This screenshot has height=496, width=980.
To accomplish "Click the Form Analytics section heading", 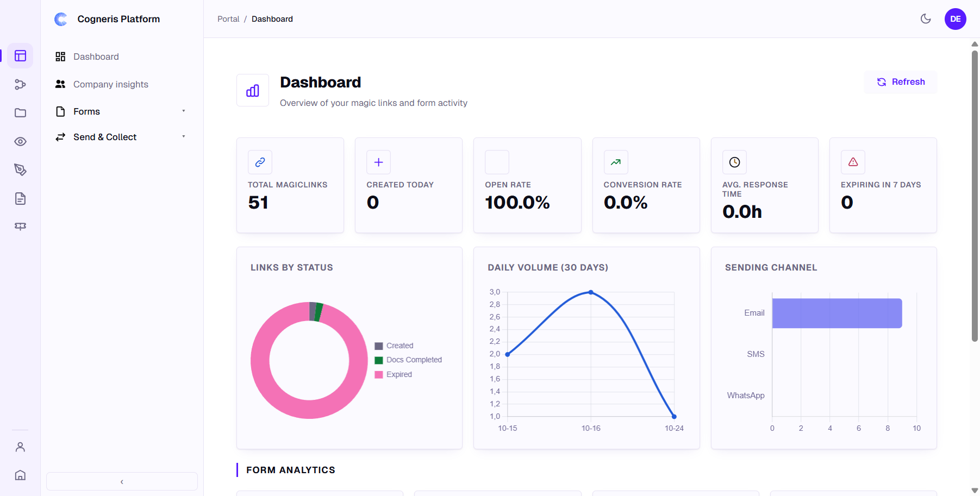I will tap(291, 470).
